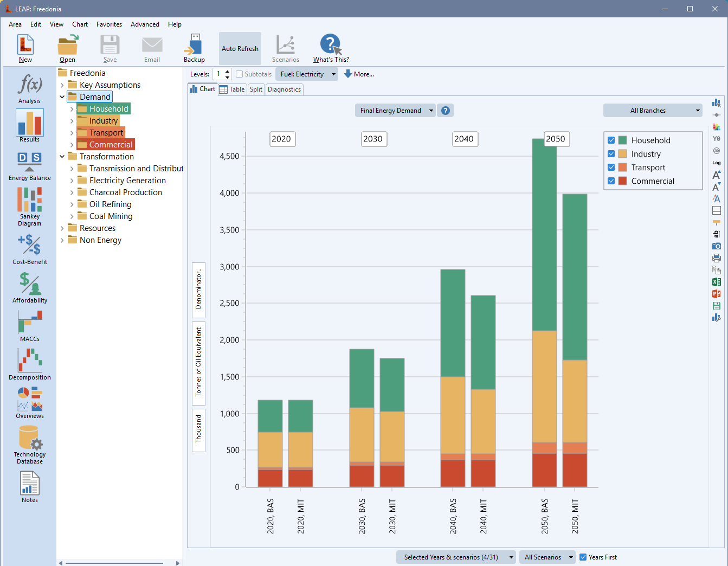The width and height of the screenshot is (728, 566).
Task: Toggle Log scale for the chart
Action: coord(716,163)
